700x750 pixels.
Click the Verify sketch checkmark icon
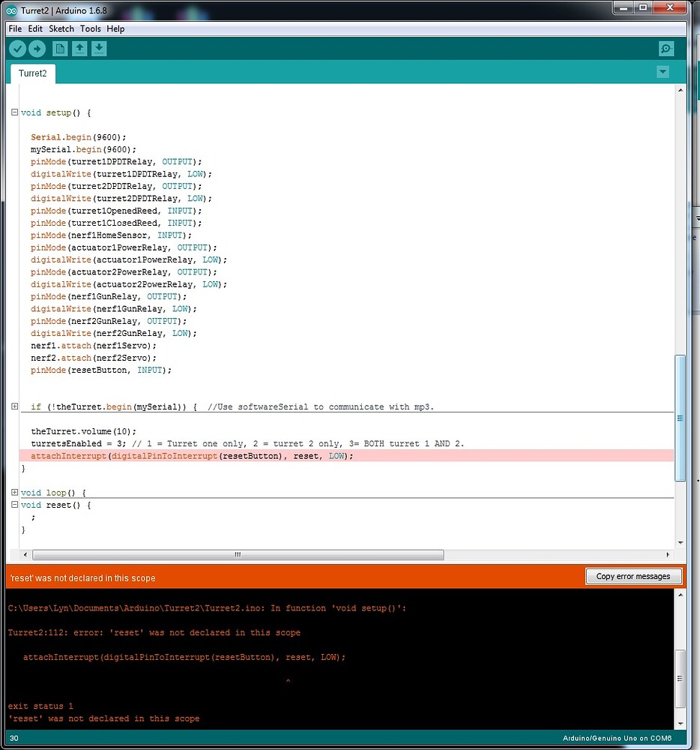[17, 48]
